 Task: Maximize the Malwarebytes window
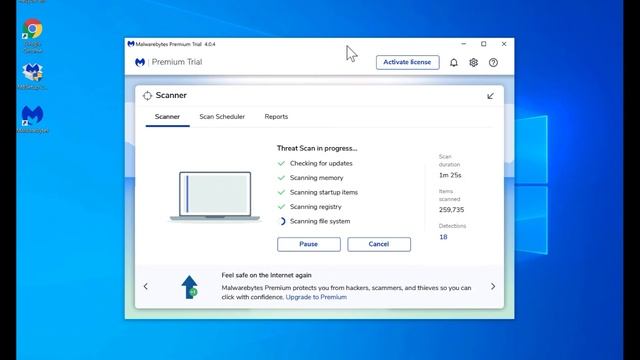click(484, 44)
